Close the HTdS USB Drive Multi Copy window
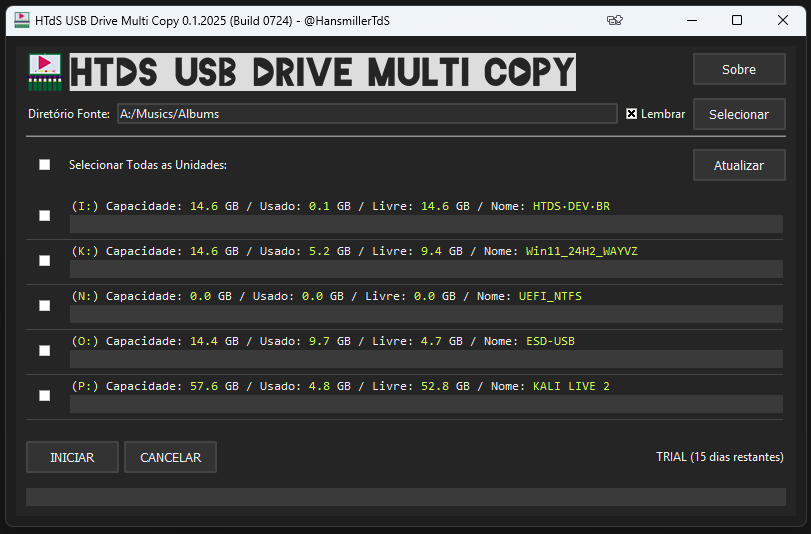 click(x=783, y=20)
